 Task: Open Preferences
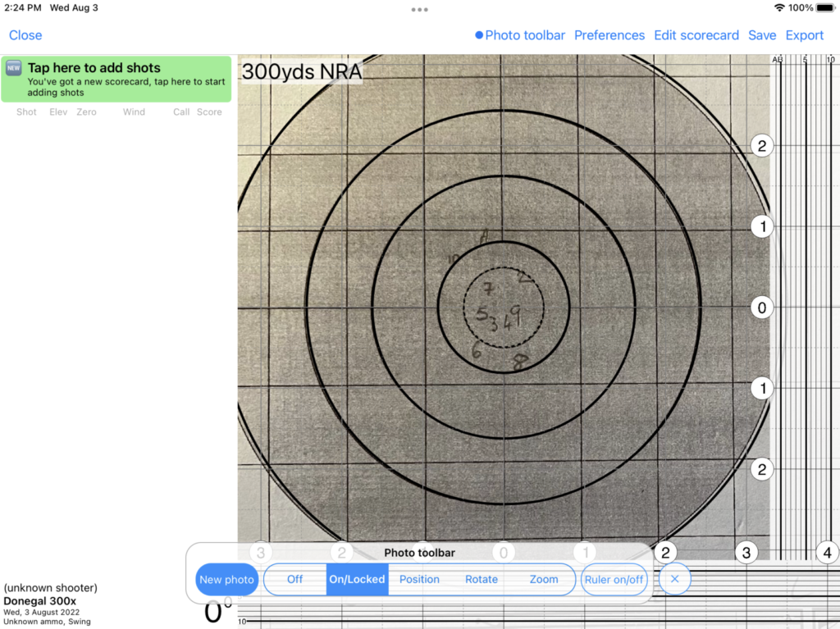coord(609,35)
